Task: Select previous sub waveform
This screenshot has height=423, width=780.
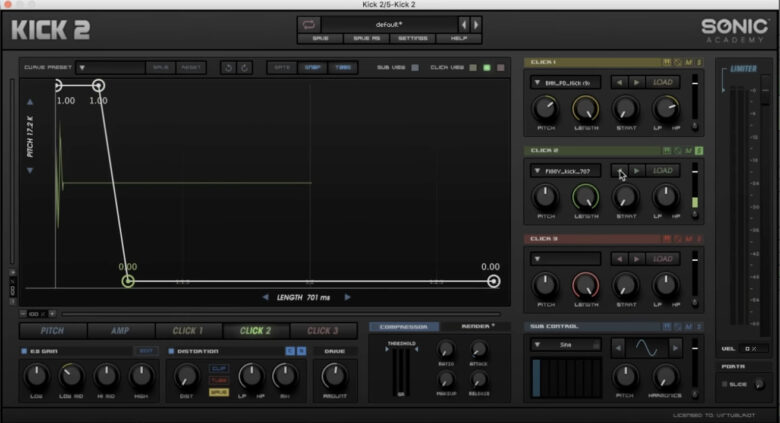Action: coord(618,348)
